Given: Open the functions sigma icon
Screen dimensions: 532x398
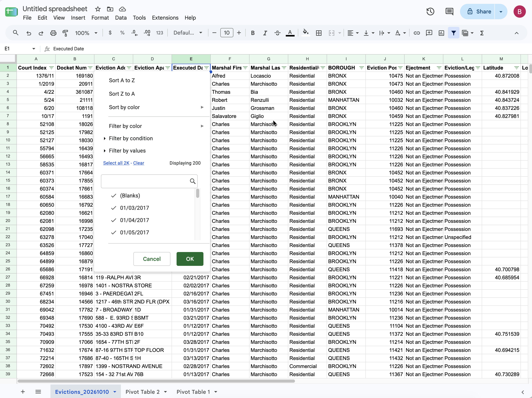Looking at the screenshot, I should (482, 33).
